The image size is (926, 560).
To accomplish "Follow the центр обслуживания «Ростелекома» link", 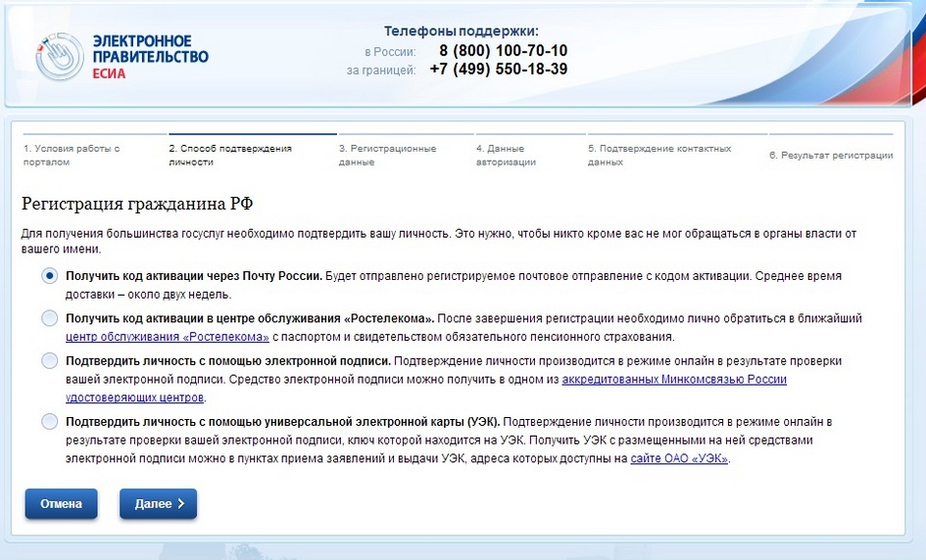I will 168,337.
